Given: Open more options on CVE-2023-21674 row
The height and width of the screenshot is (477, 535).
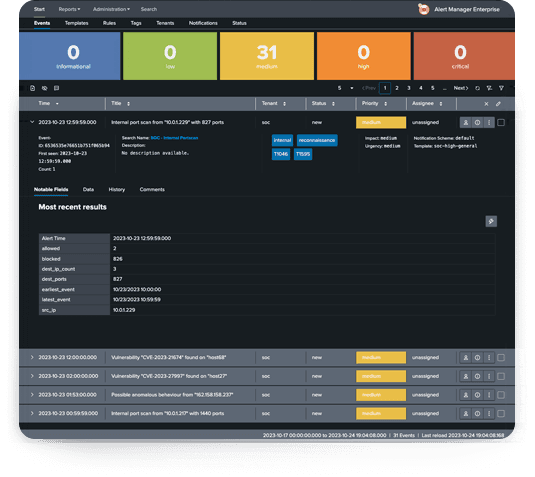Looking at the screenshot, I should click(489, 357).
